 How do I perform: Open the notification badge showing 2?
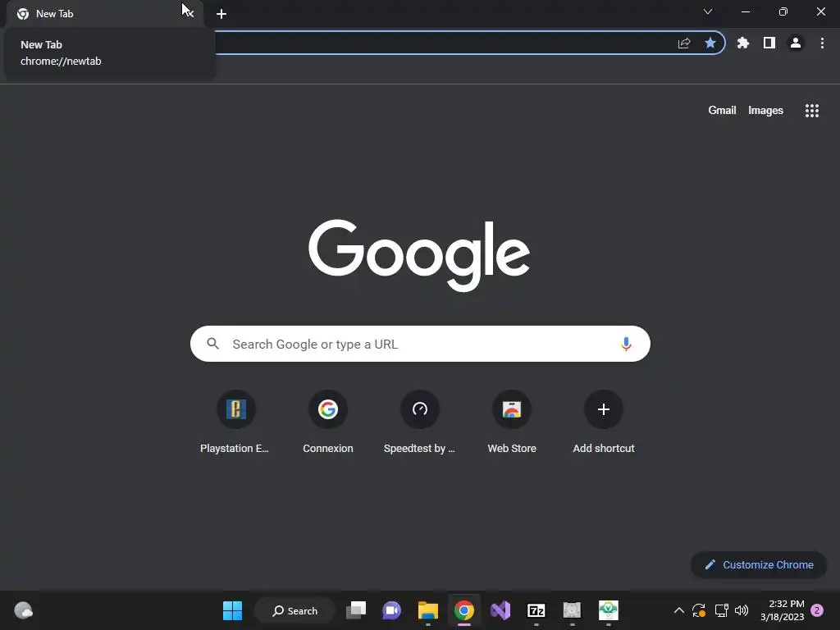pos(817,610)
